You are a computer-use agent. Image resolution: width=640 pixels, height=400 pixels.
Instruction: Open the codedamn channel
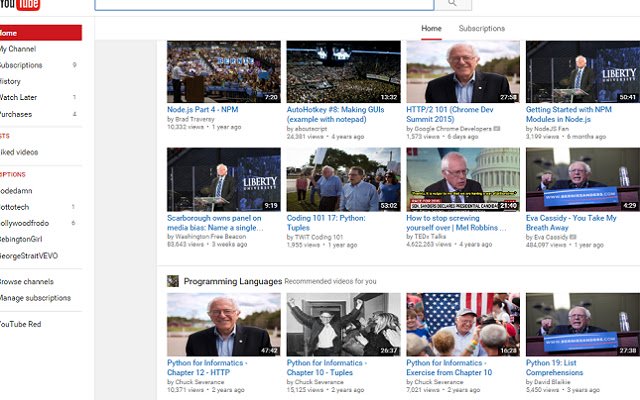tap(16, 191)
